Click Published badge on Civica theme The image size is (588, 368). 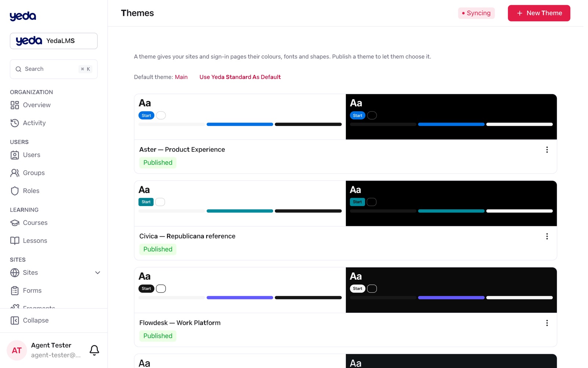click(x=158, y=249)
